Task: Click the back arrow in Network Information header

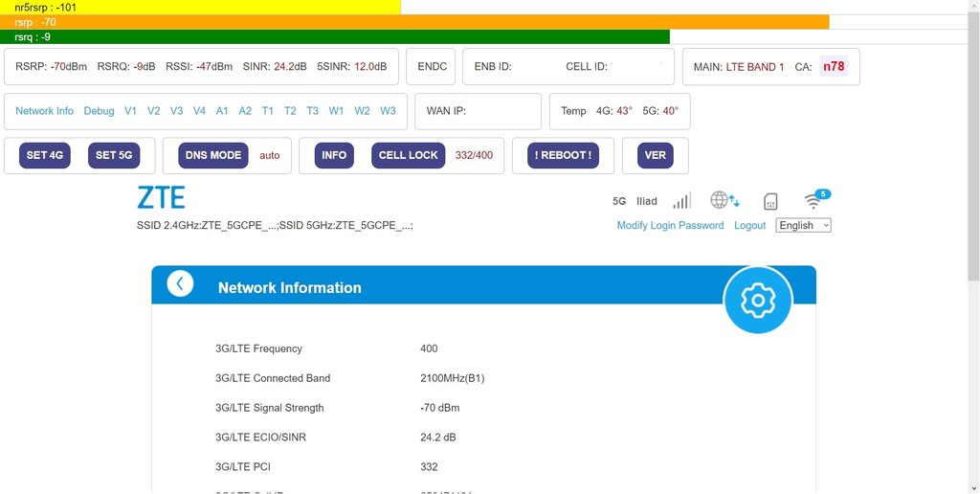Action: click(x=180, y=284)
